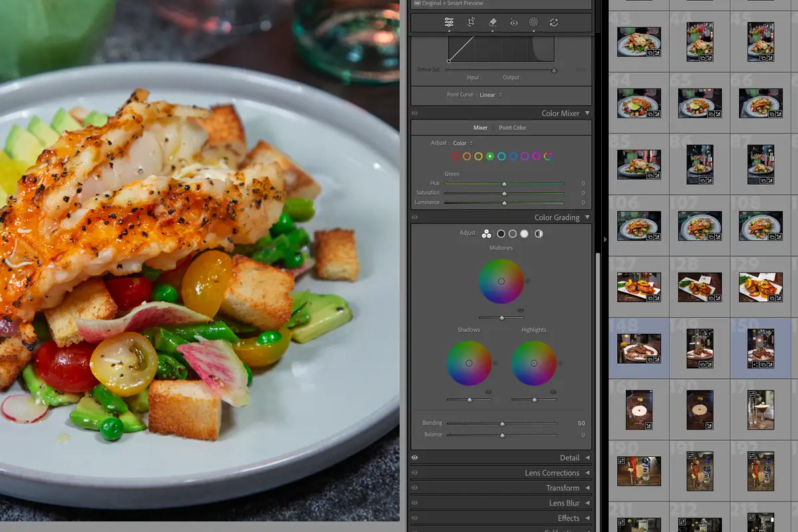Toggle the Transform panel eye switch
This screenshot has height=532, width=798.
414,488
